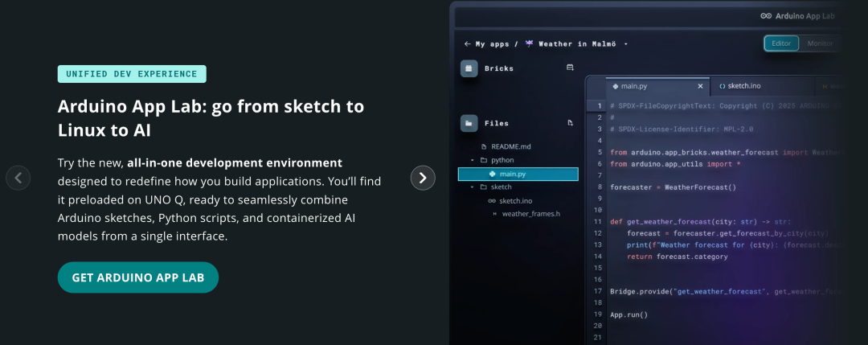Click the 'forecaster = WeatherForecast()' code line
The image size is (868, 345).
pos(674,187)
